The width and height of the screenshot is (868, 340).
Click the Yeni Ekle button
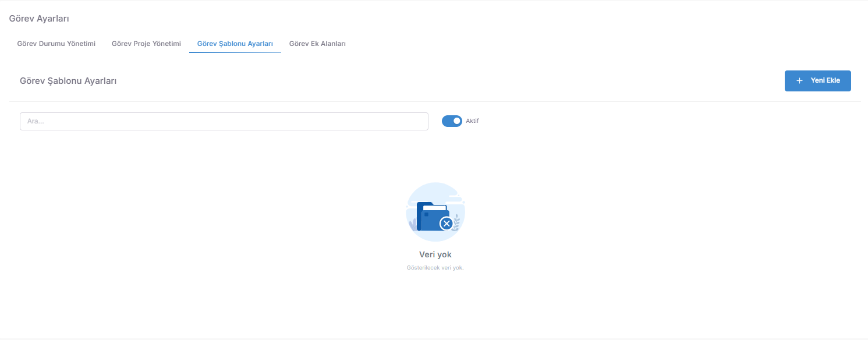pos(817,81)
